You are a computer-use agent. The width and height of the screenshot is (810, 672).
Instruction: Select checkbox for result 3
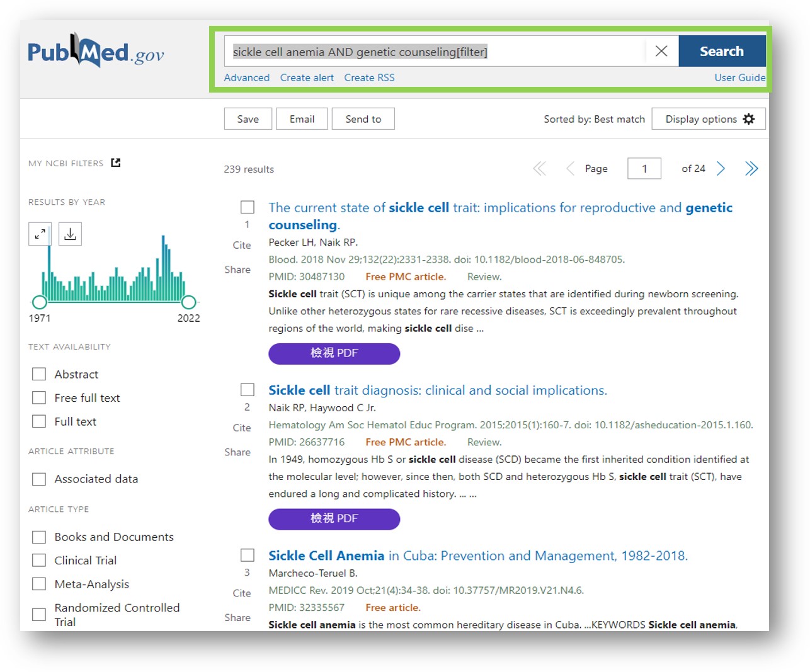point(248,555)
